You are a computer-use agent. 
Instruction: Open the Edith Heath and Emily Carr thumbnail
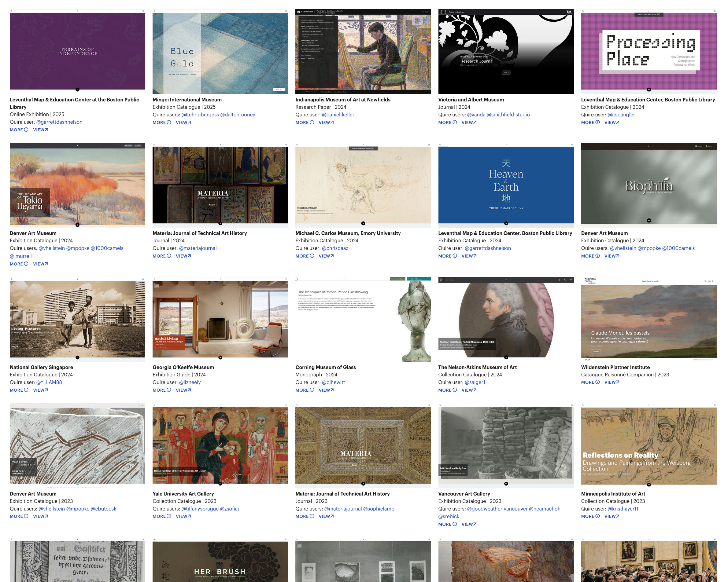(x=506, y=445)
